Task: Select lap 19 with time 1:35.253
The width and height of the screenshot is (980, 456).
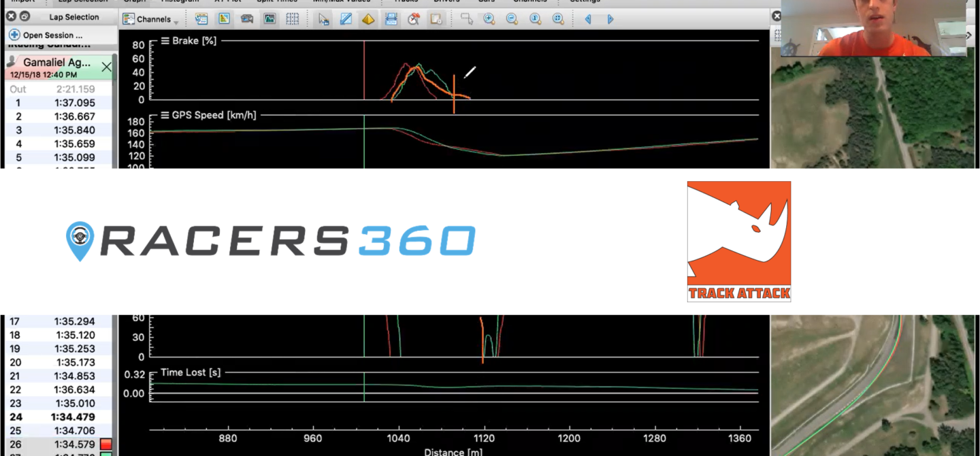Action: [x=59, y=348]
